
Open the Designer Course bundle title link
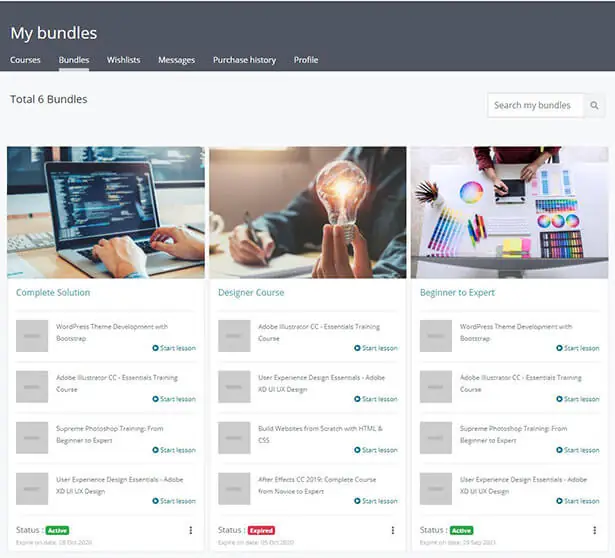coord(251,293)
